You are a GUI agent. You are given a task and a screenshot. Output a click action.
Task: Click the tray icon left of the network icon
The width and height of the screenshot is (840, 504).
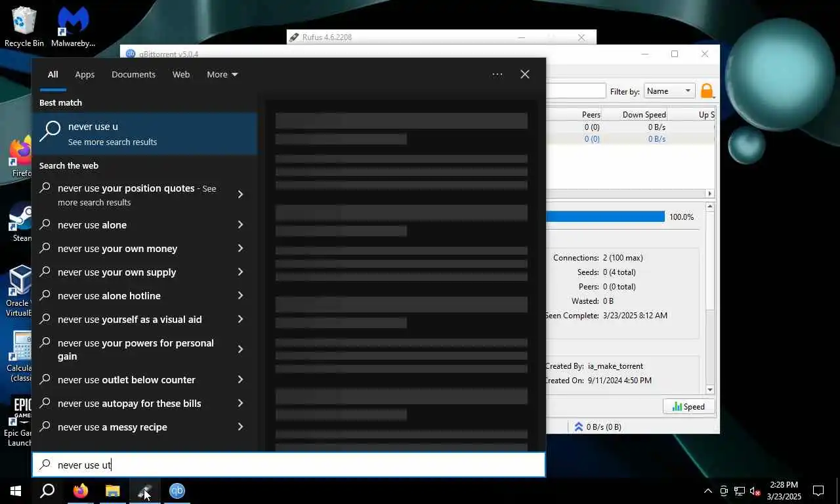coord(724,490)
